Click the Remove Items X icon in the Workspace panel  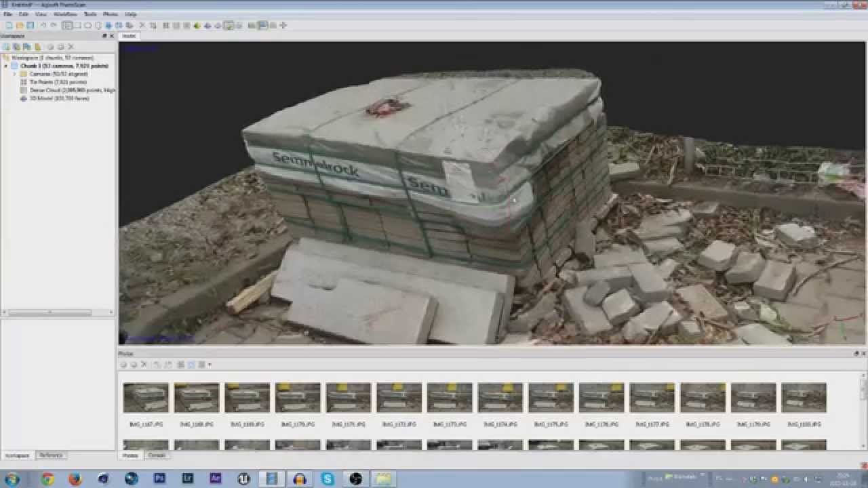pos(71,47)
